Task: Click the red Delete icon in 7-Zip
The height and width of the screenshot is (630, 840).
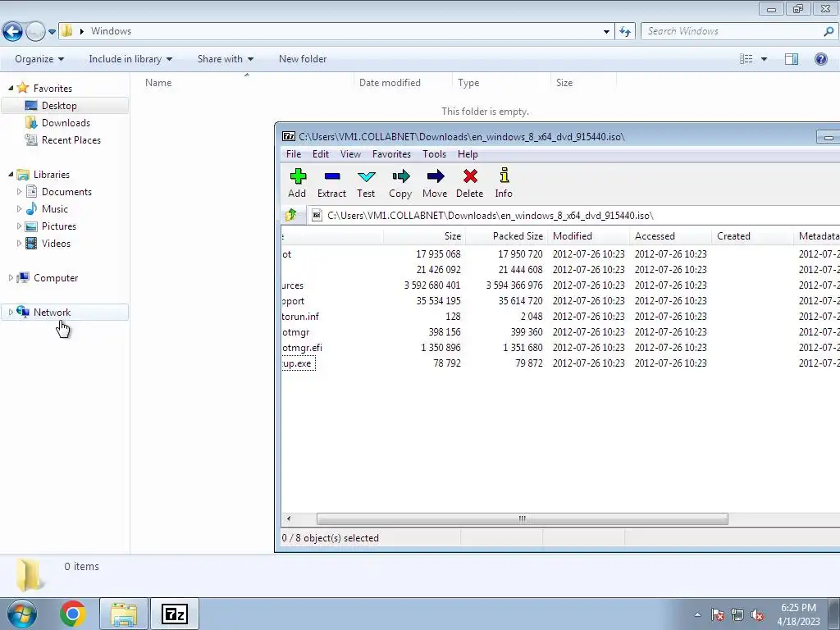Action: click(470, 183)
